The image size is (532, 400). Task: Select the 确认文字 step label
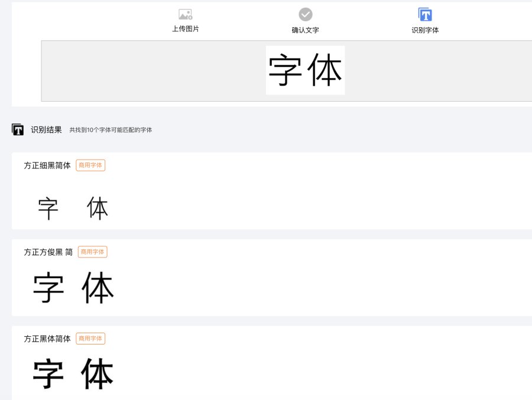[306, 30]
